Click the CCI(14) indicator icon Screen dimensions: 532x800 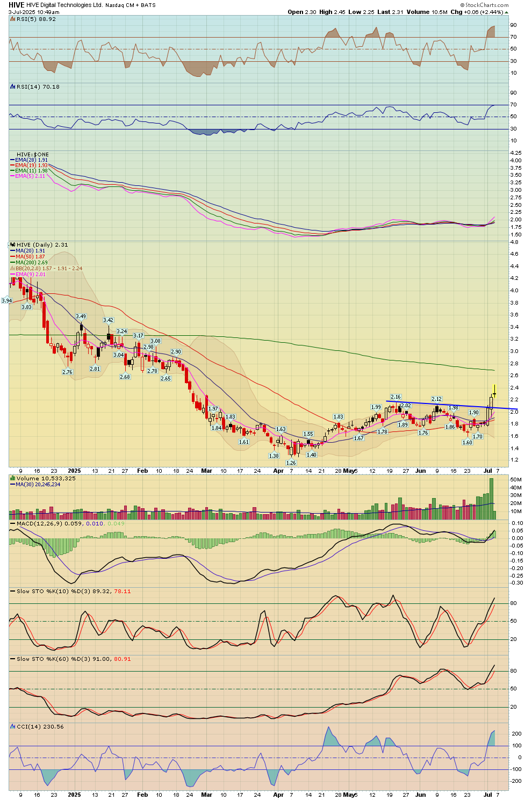(x=13, y=726)
